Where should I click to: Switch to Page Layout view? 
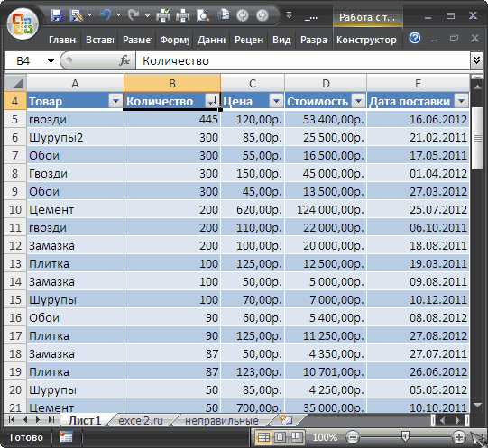281,437
